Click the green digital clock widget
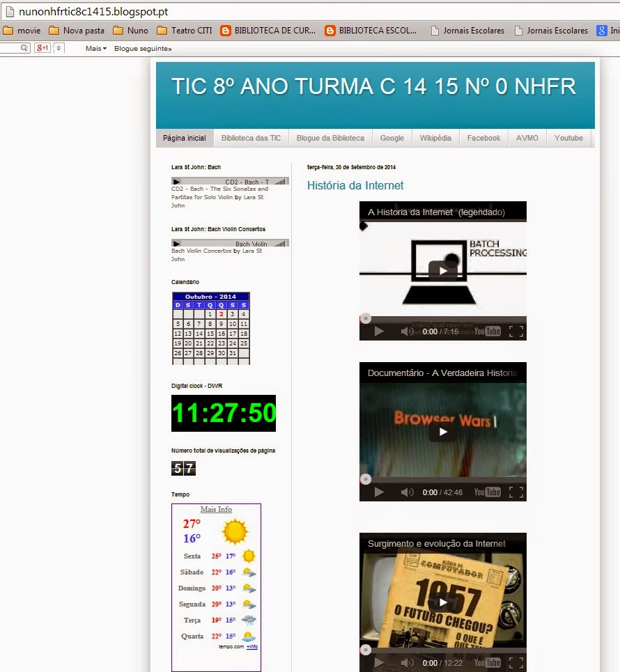The width and height of the screenshot is (620, 672). pyautogui.click(x=224, y=413)
